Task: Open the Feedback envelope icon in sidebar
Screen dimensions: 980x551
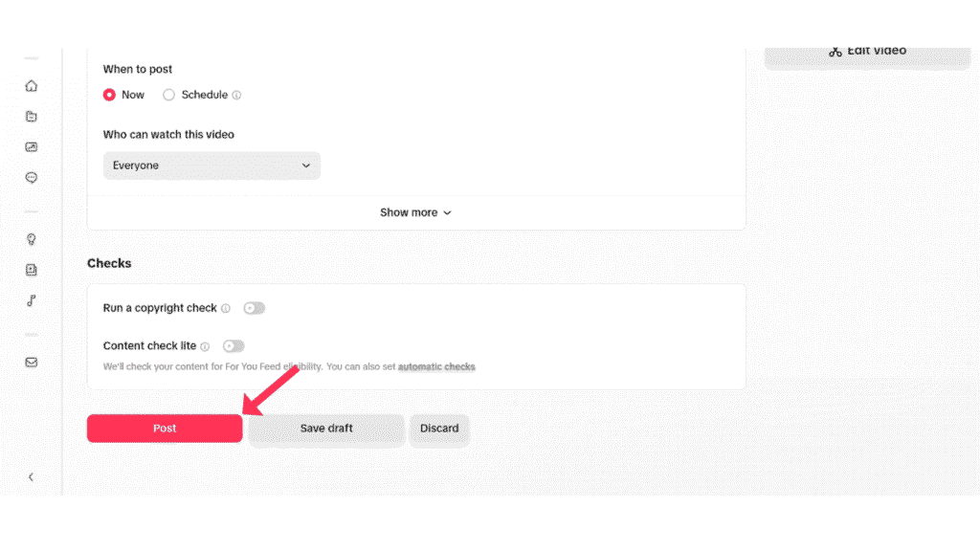Action: (32, 363)
